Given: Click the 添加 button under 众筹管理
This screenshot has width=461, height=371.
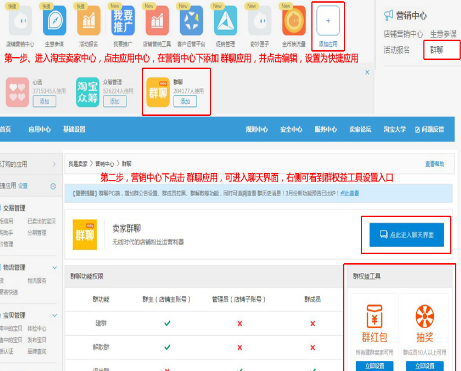Looking at the screenshot, I should coord(115,101).
